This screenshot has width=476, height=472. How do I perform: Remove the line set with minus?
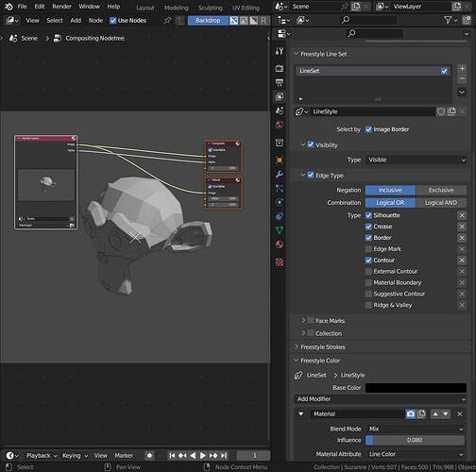[462, 78]
